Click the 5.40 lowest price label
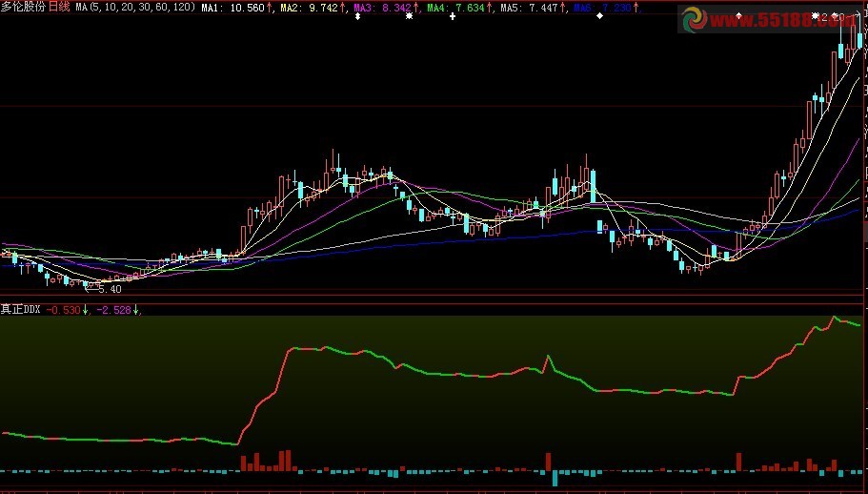This screenshot has height=494, width=868. point(110,289)
